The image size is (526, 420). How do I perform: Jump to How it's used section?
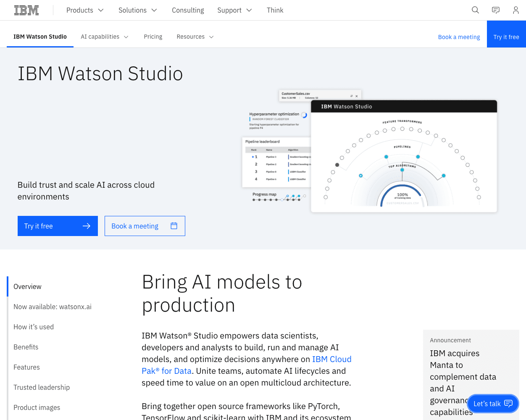click(x=34, y=327)
